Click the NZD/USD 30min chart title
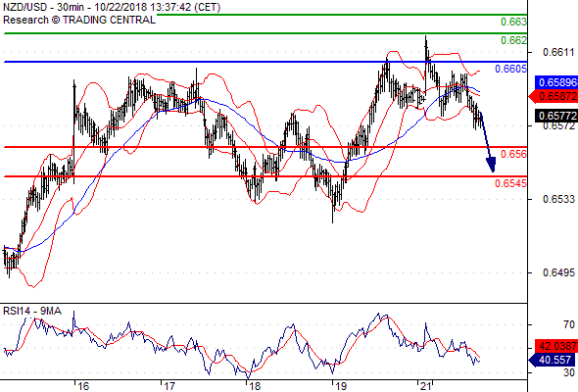The width and height of the screenshot is (578, 392). point(112,8)
